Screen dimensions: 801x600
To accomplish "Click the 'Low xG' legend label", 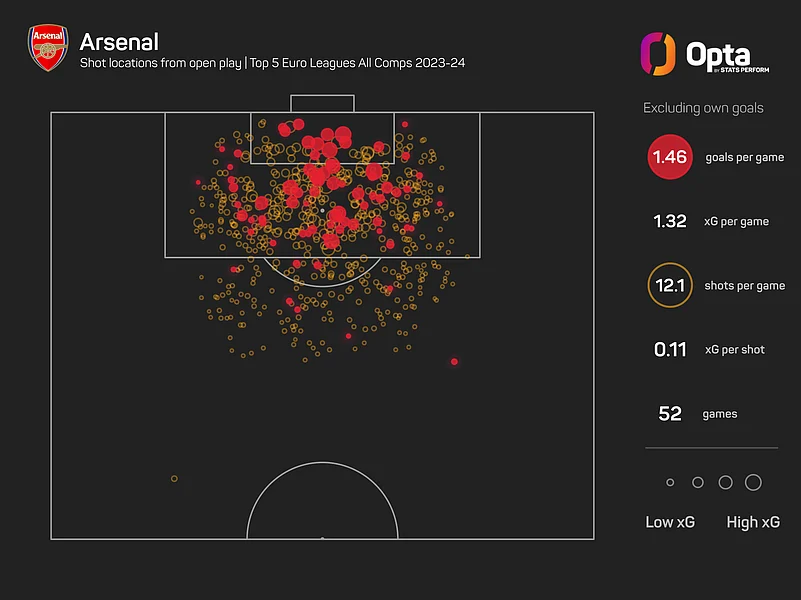I will [670, 522].
